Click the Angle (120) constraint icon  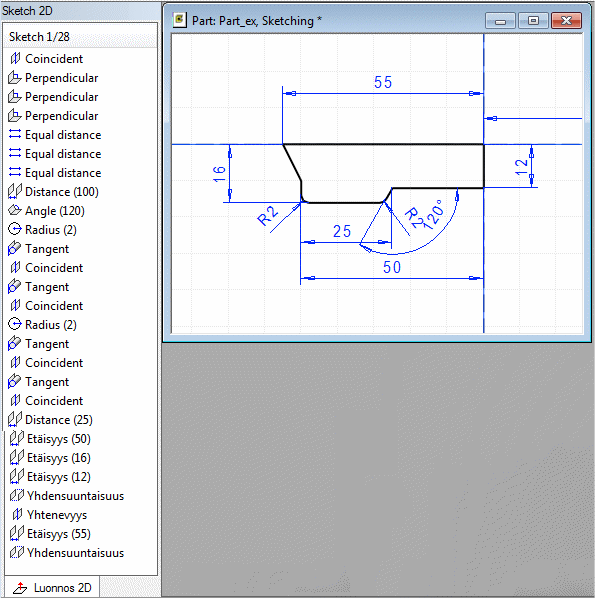[x=15, y=210]
